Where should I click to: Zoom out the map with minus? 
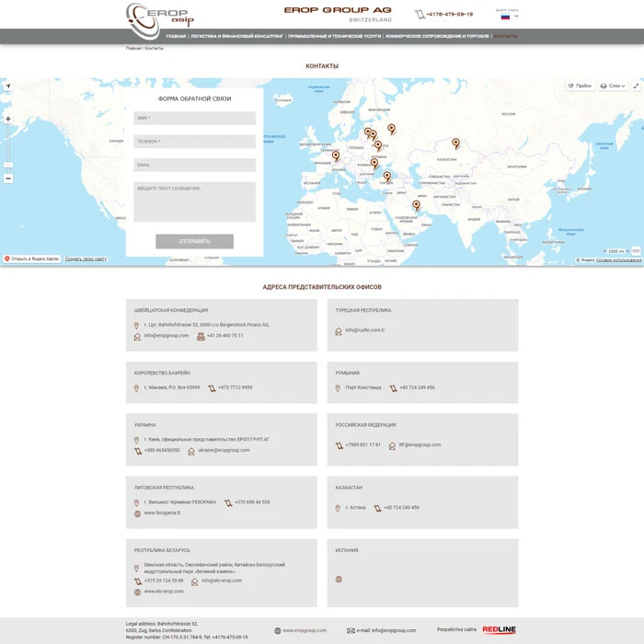coord(8,178)
